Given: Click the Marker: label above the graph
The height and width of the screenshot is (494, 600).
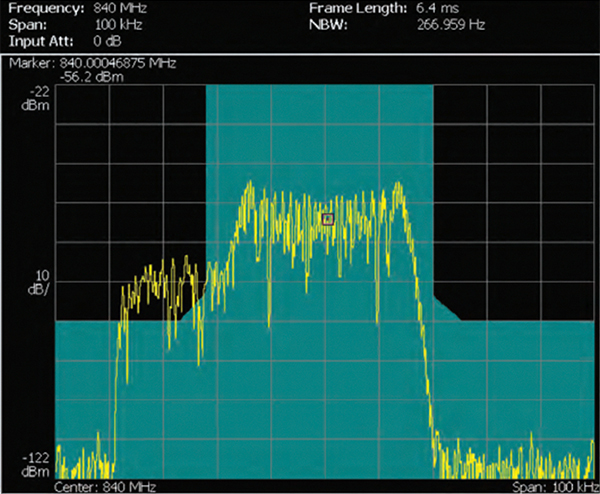Looking at the screenshot, I should [x=30, y=63].
